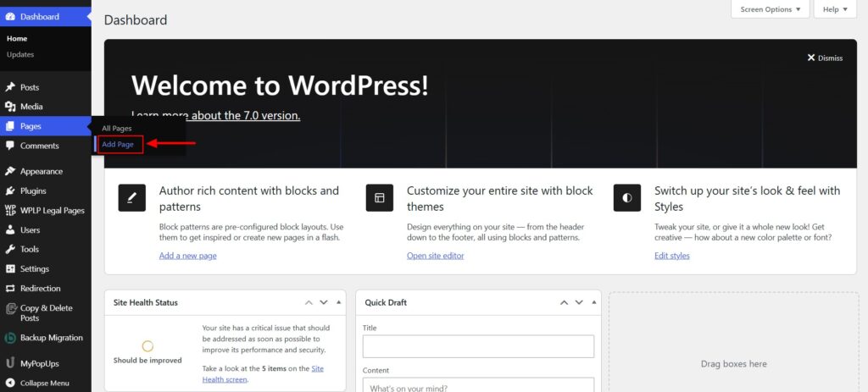This screenshot has height=392, width=868.
Task: Collapse the Site Health Status panel
Action: point(339,302)
